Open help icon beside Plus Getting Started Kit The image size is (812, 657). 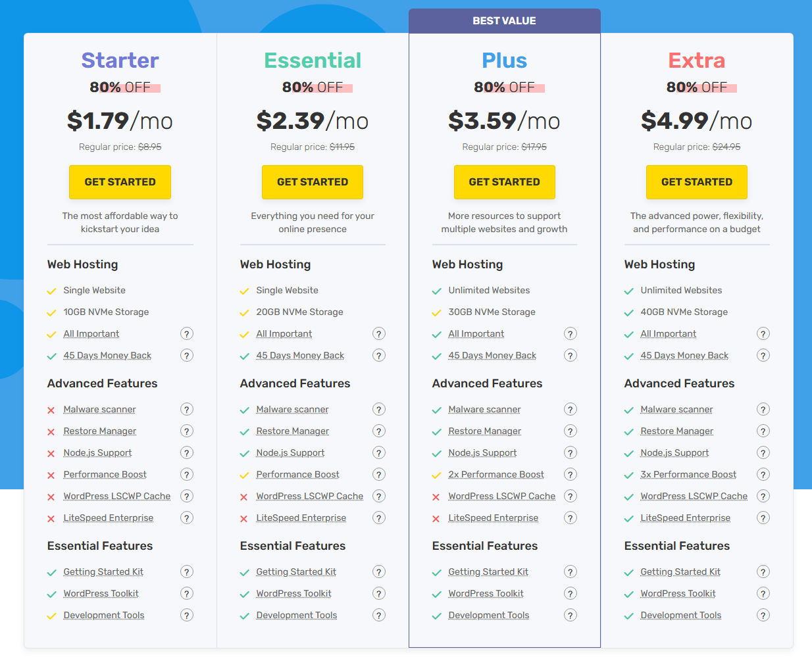click(x=571, y=572)
